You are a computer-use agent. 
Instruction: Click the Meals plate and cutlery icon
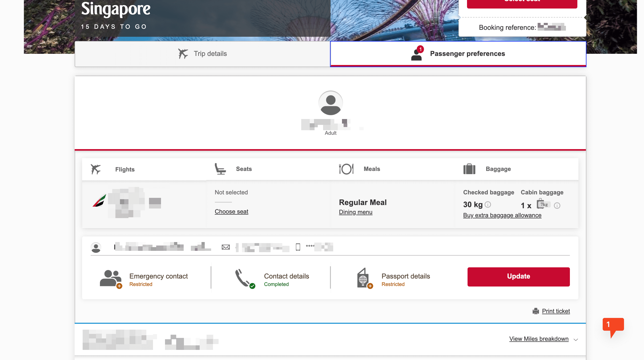click(346, 169)
